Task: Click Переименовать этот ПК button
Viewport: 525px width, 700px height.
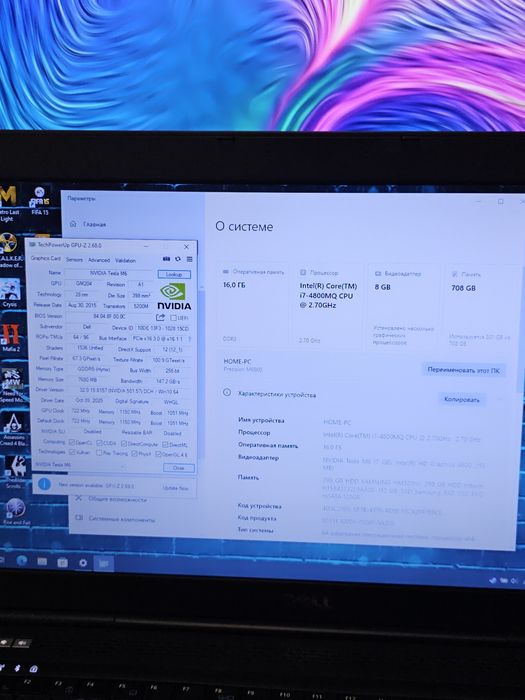Action: tap(463, 370)
